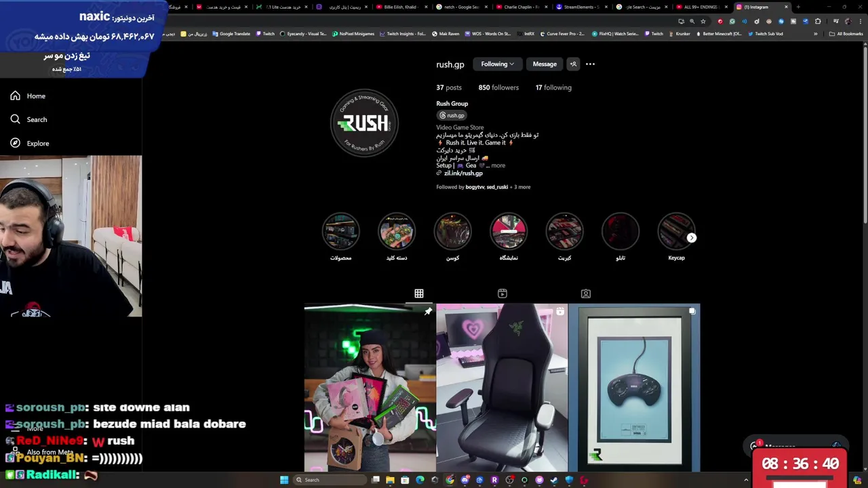Open Windows Security shield on the taskbar

coord(569,480)
